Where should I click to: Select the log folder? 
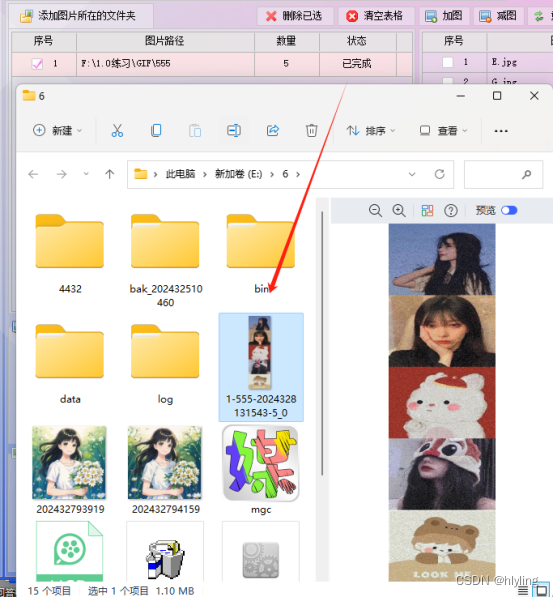(165, 364)
